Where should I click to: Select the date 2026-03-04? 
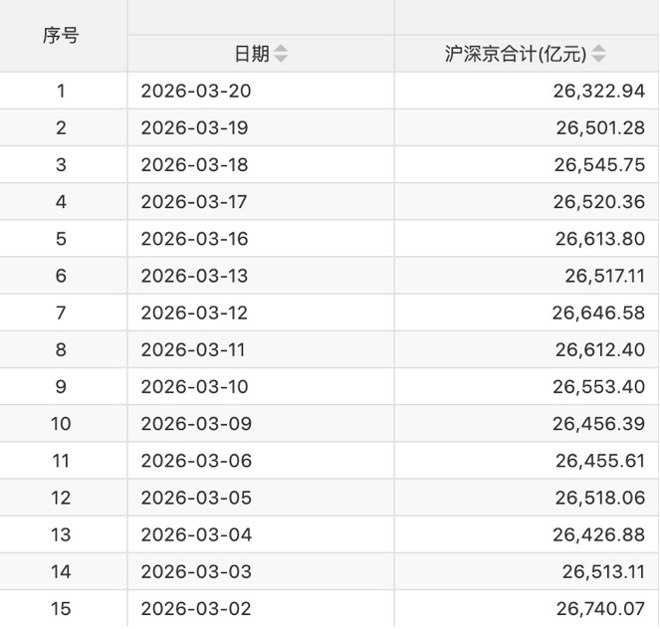196,535
